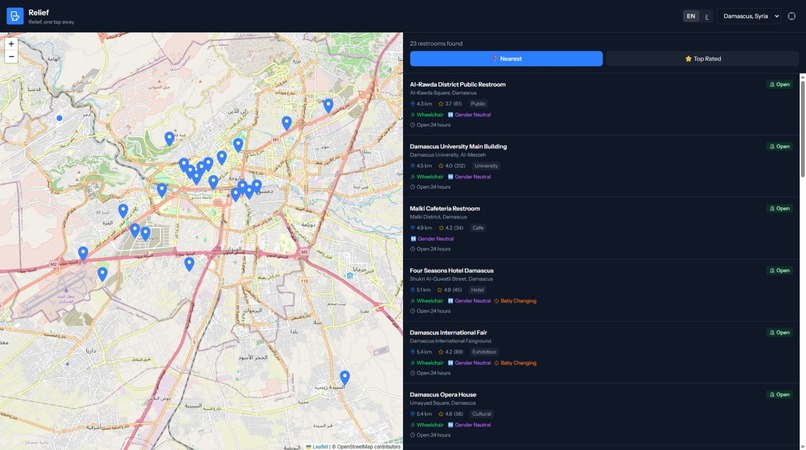Image resolution: width=806 pixels, height=450 pixels.
Task: Click the Leaflet attribution link
Action: pyautogui.click(x=318, y=446)
